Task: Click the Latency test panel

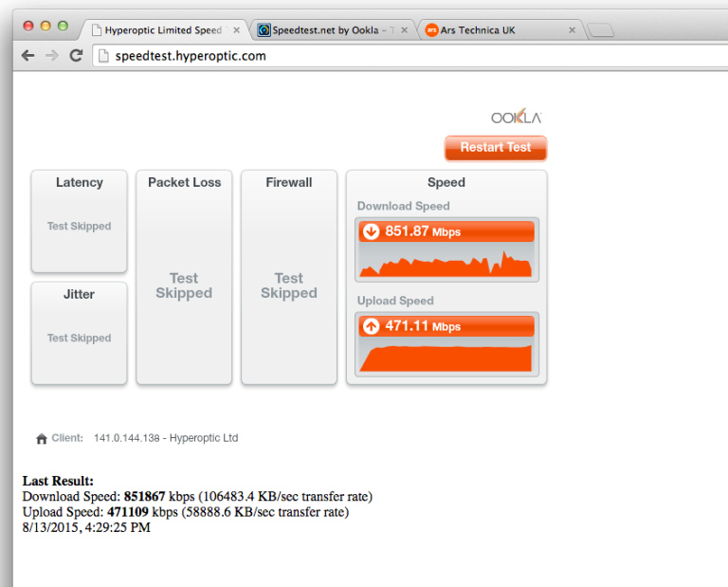Action: coord(79,222)
